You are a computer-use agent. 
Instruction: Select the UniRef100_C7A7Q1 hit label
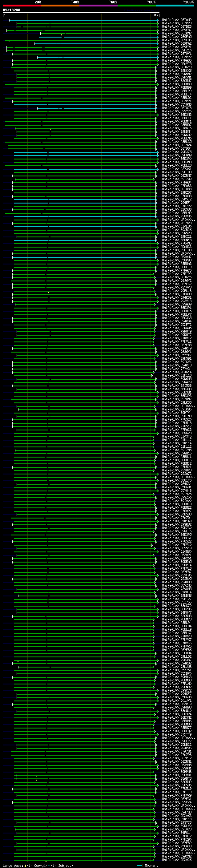177,751
